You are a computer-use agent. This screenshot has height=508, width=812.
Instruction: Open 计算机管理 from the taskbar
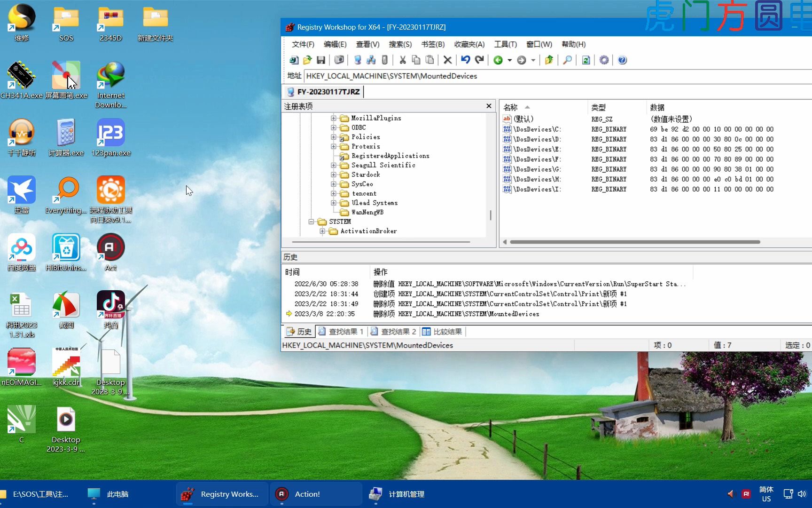click(x=398, y=494)
